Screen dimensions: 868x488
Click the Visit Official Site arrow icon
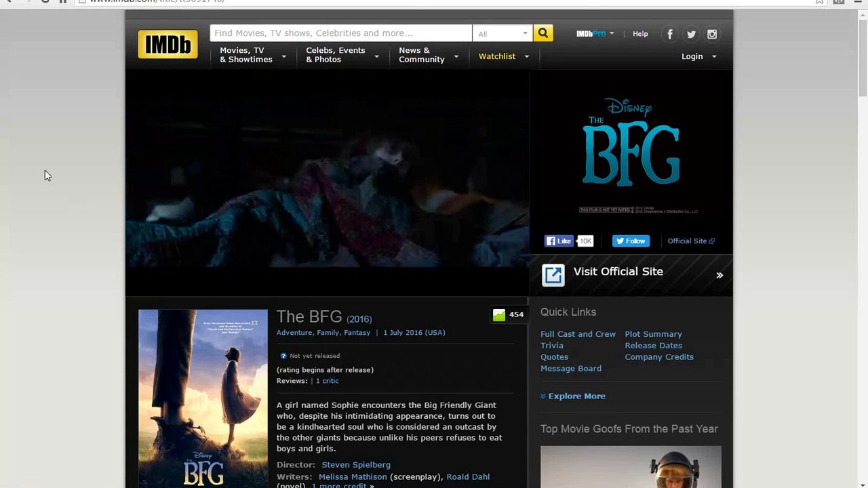[x=553, y=274]
